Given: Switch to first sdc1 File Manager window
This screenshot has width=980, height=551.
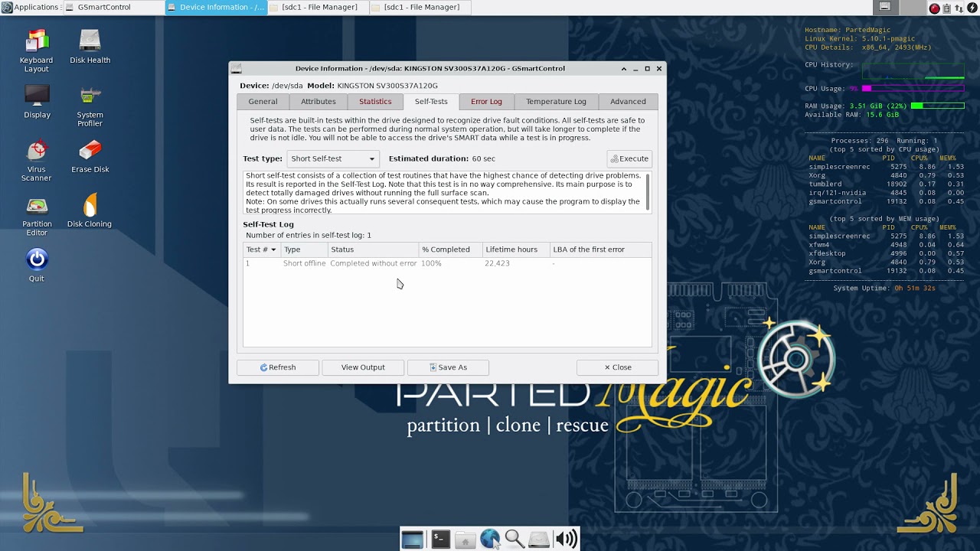Looking at the screenshot, I should 318,7.
